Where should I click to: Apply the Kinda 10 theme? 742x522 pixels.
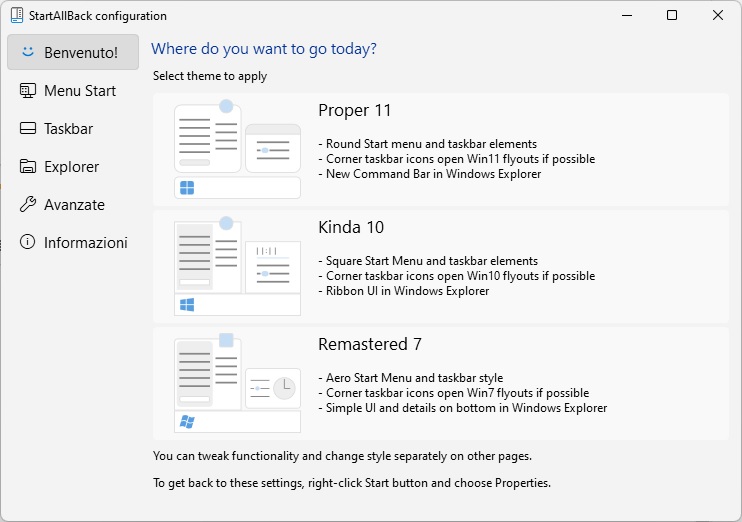point(441,266)
